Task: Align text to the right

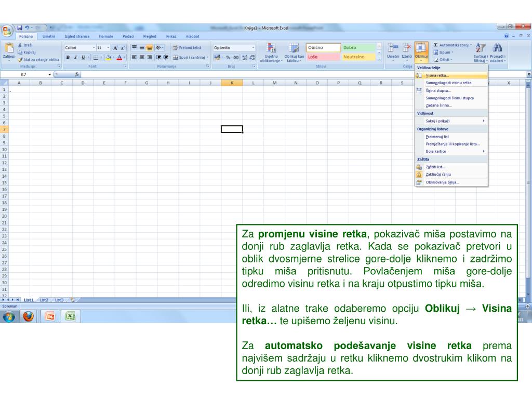Action: 149,57
